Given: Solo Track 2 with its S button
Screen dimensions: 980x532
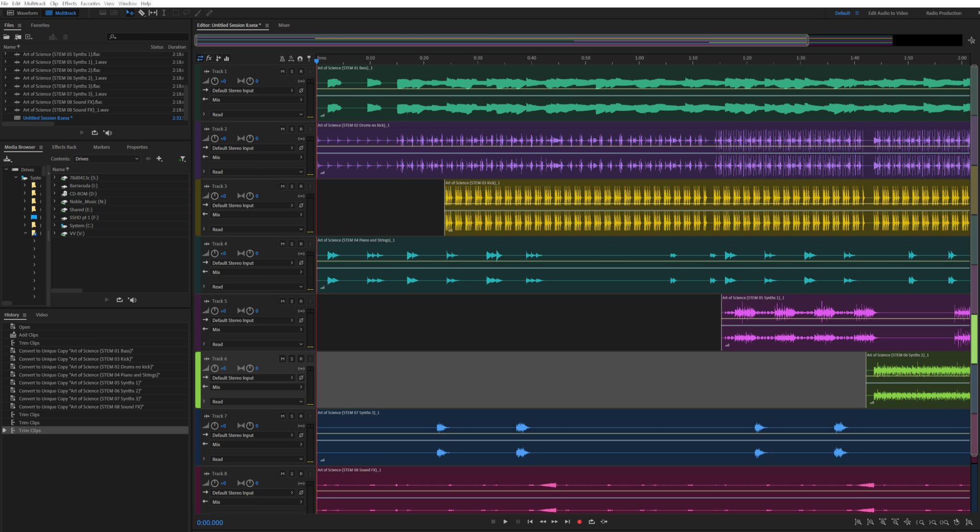Looking at the screenshot, I should [291, 129].
